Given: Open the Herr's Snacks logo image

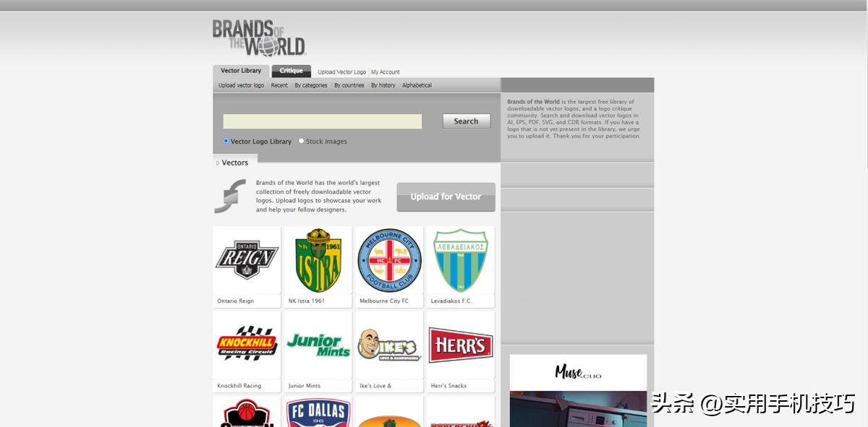Looking at the screenshot, I should pos(461,345).
